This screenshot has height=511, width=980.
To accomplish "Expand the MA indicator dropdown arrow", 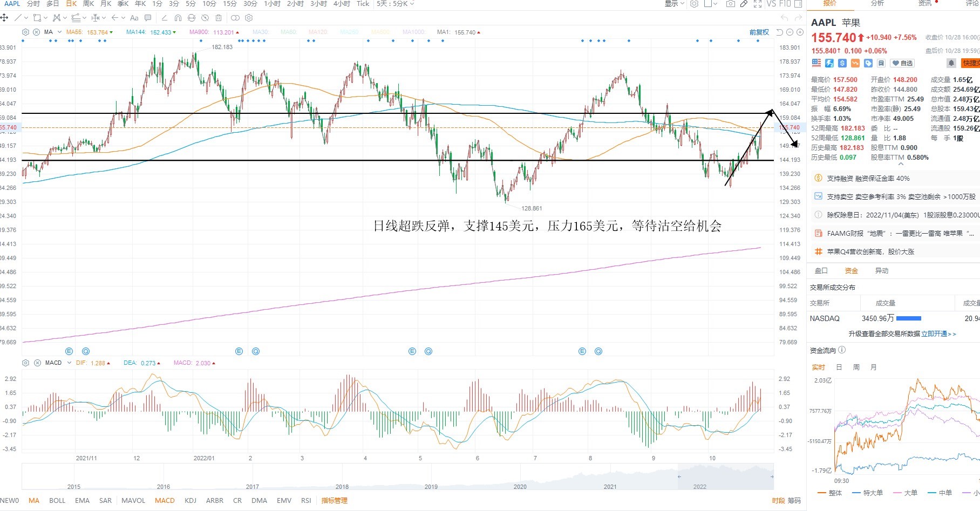I will [x=59, y=32].
